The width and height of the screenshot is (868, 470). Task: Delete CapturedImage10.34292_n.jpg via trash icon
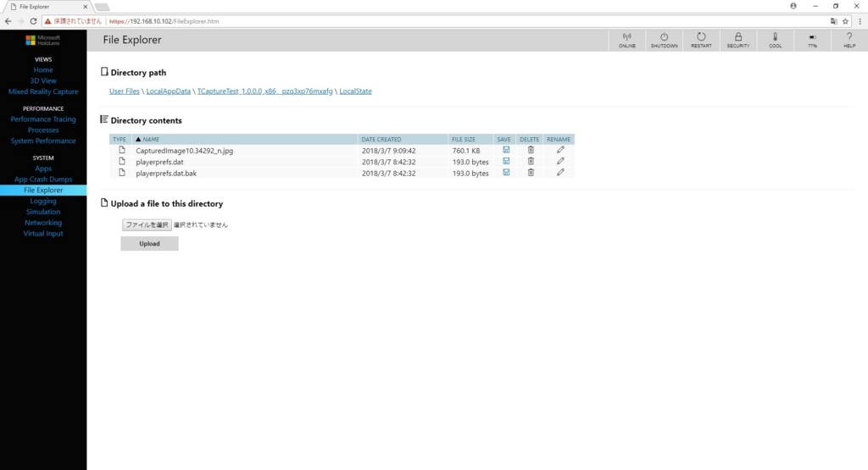(531, 150)
